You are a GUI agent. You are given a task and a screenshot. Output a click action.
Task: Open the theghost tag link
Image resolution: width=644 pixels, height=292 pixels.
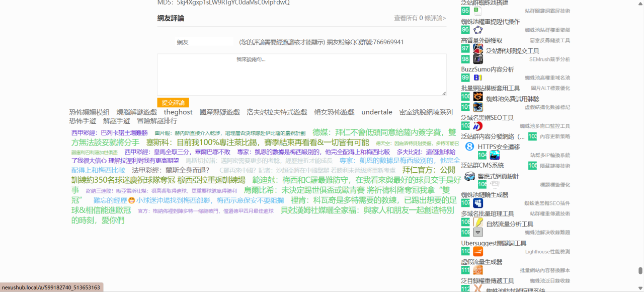178,112
